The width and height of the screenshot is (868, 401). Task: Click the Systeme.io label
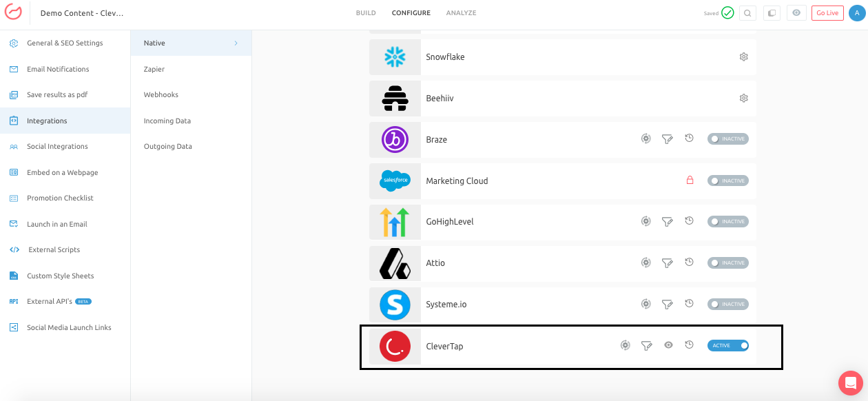[x=446, y=305]
